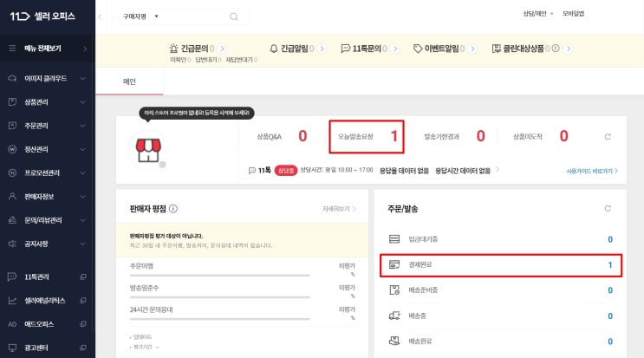
Task: Expand the 공지사항 menu chevron
Action: (x=82, y=244)
